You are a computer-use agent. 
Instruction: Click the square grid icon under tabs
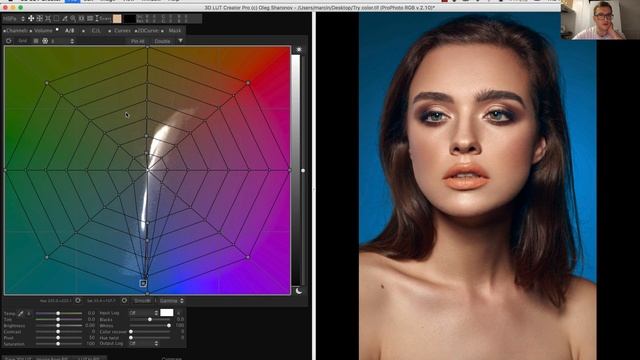pyautogui.click(x=36, y=41)
